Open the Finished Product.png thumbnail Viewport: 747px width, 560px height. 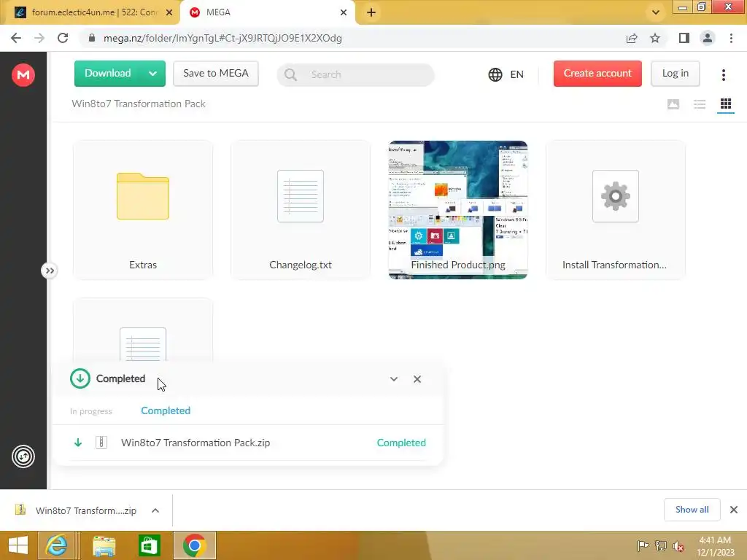[458, 209]
